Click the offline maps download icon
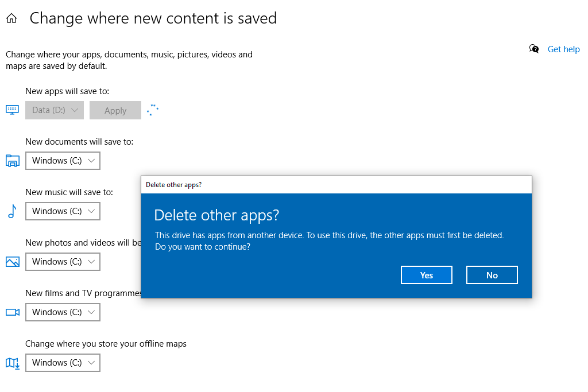 [x=13, y=363]
